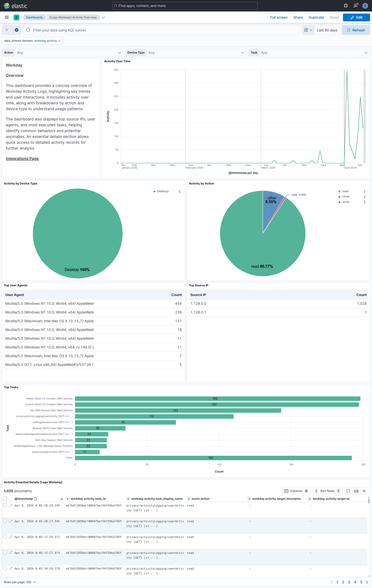This screenshot has width=372, height=588.
Task: Click the Needs OAuth 2.0 Consent bar
Action: coord(218,398)
